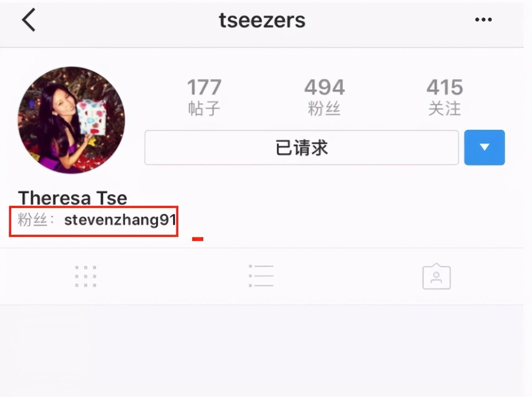Viewport: 532px width, 397px height.
Task: Open the tagged photos tab
Action: coord(436,276)
